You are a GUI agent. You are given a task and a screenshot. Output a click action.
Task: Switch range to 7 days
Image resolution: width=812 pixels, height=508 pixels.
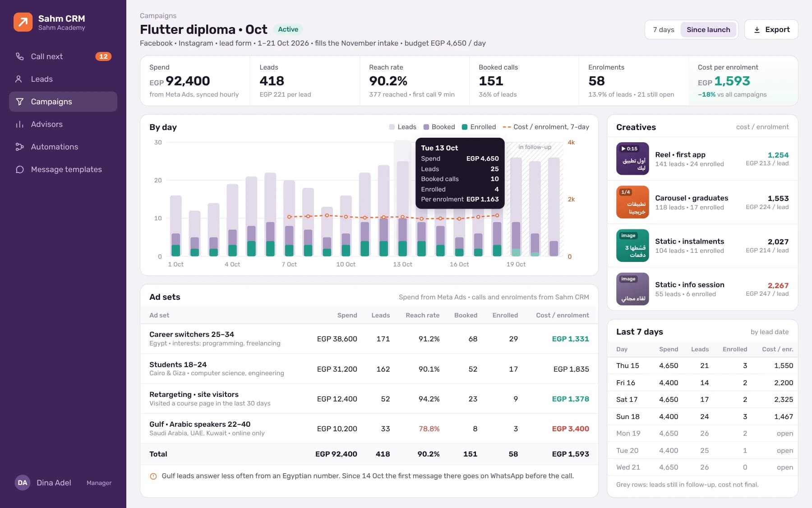pos(663,30)
